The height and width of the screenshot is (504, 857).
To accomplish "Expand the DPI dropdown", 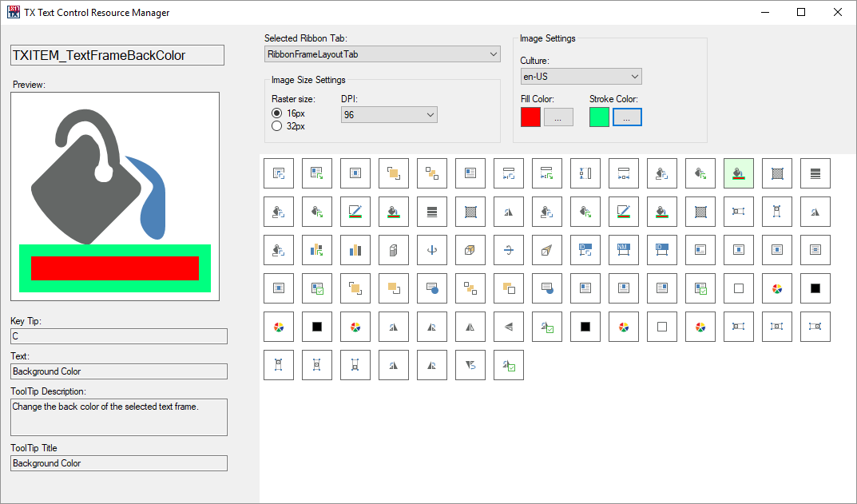I will (389, 115).
